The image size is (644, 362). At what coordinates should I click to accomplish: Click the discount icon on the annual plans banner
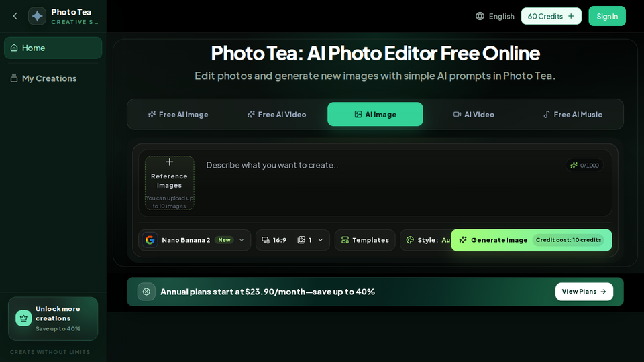pos(146,292)
